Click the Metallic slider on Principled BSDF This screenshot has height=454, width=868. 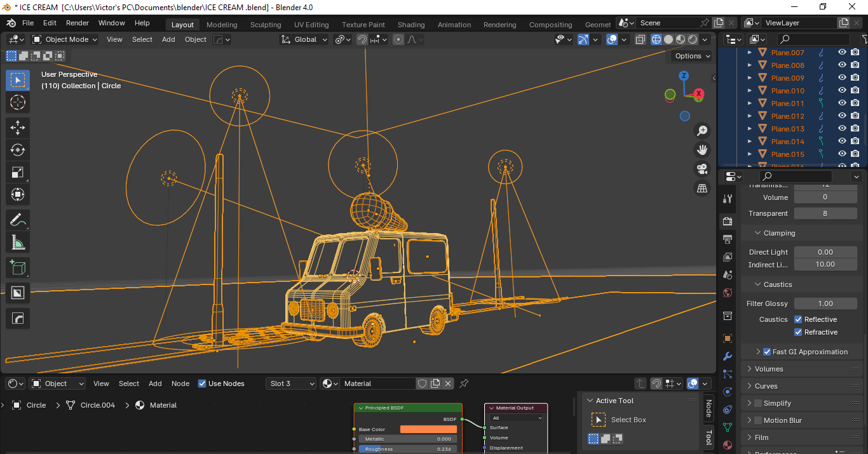408,439
